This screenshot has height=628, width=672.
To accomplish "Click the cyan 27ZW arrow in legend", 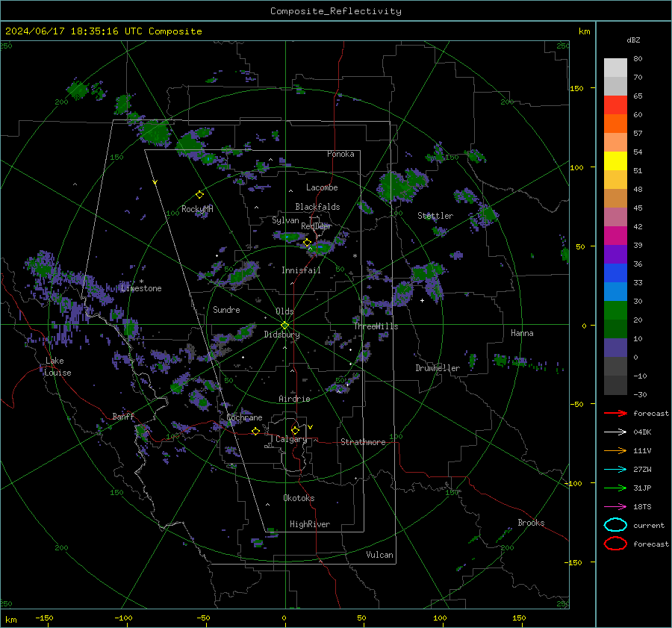I will 615,470.
